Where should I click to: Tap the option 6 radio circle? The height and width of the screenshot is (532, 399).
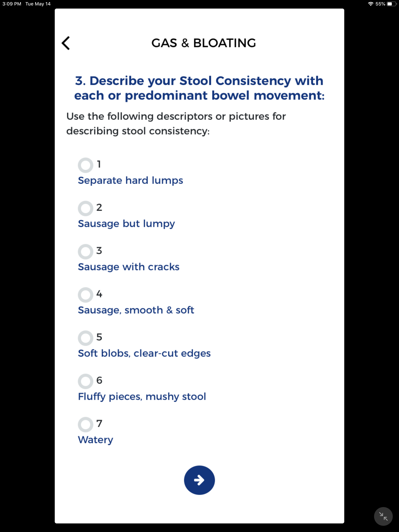pos(86,381)
